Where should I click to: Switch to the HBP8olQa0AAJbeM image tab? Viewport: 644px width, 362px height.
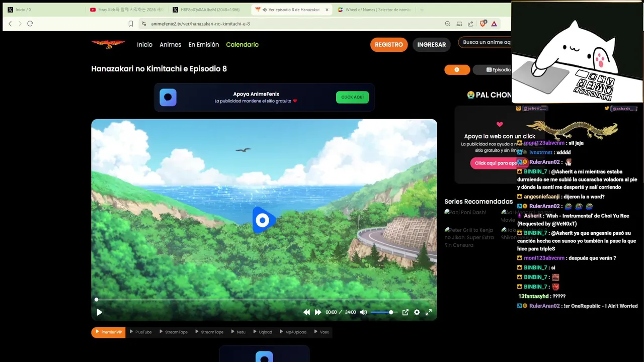(x=209, y=10)
